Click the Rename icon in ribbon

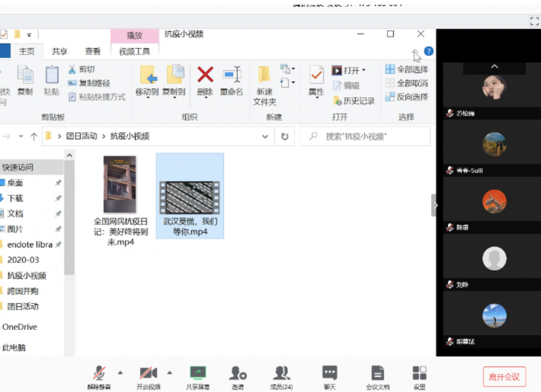point(231,76)
